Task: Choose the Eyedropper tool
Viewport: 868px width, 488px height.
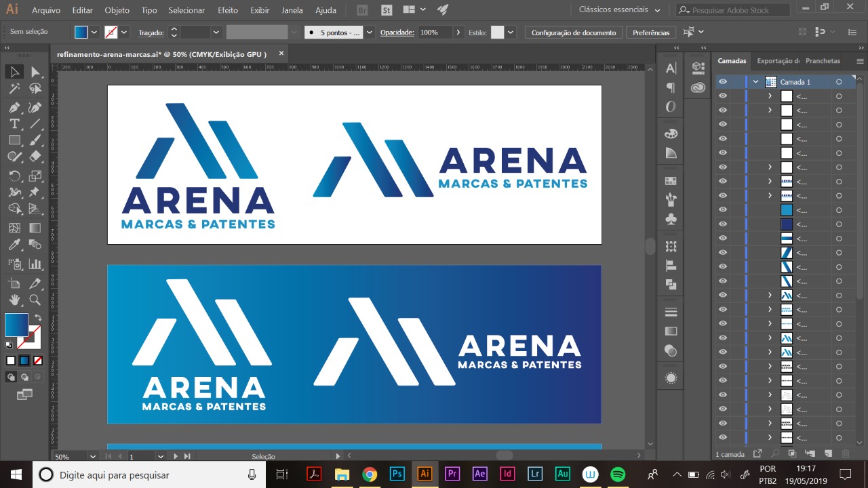Action: (x=14, y=245)
